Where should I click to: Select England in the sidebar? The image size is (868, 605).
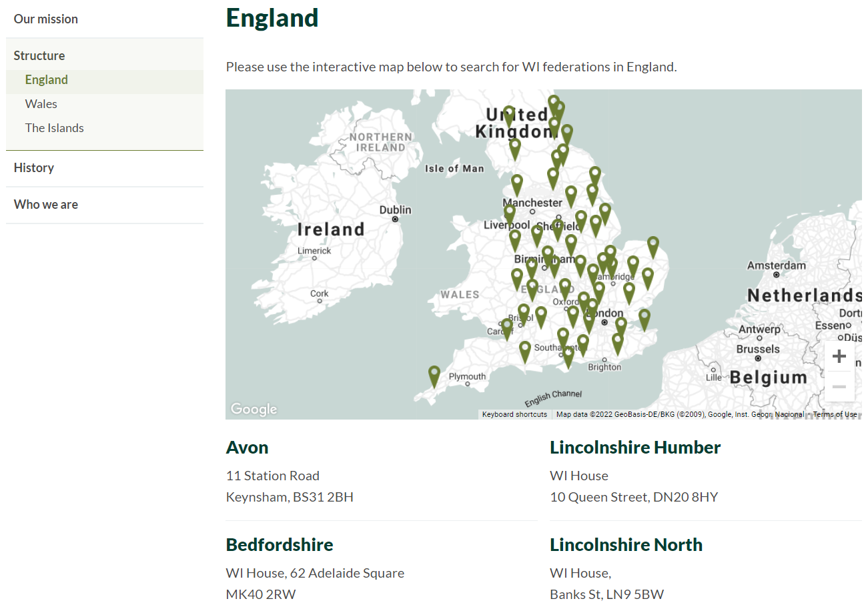pos(47,79)
